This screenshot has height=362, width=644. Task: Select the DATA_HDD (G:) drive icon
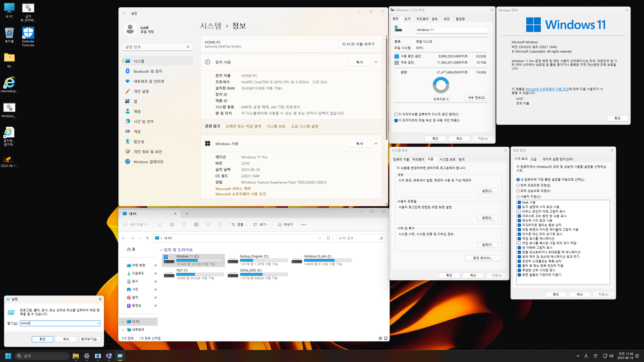[233, 275]
